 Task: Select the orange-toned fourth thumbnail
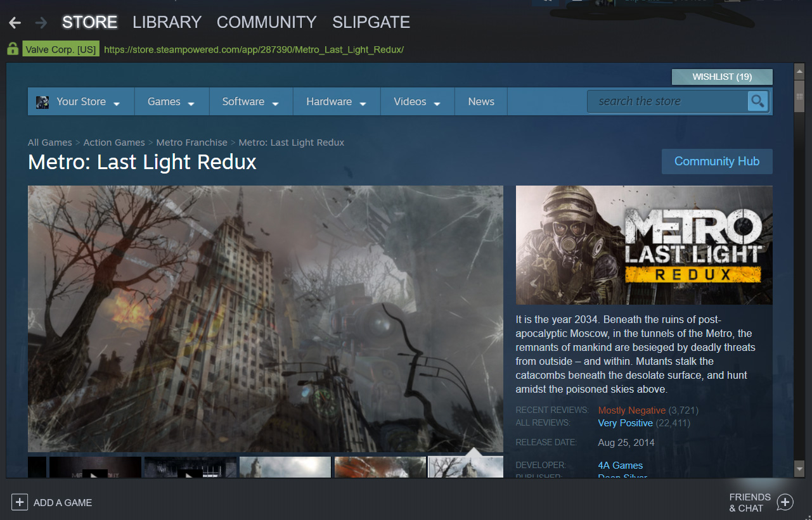click(x=380, y=467)
